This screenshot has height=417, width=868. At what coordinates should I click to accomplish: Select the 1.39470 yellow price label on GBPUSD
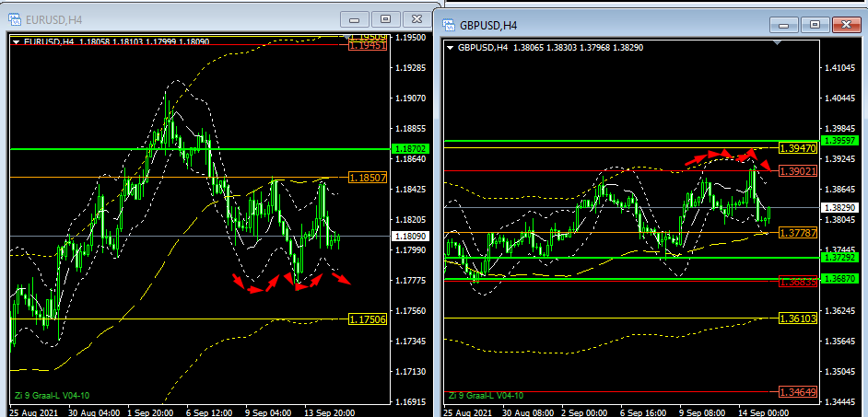tap(798, 147)
